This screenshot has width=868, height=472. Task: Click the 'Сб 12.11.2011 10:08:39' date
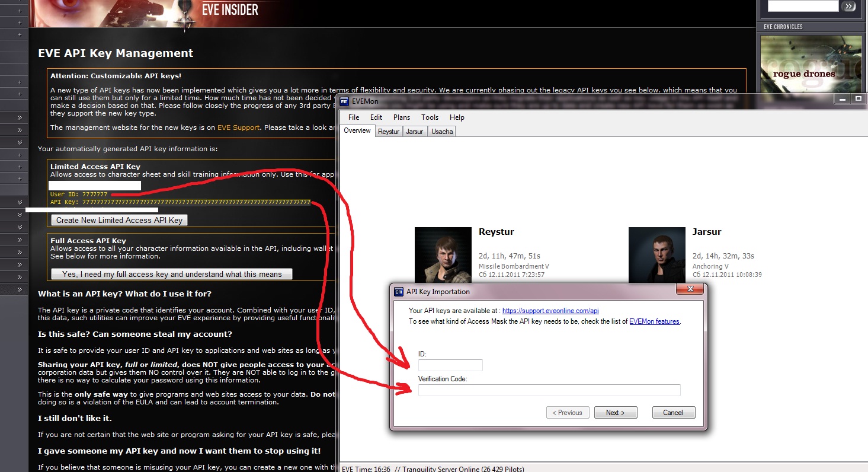[x=727, y=275]
